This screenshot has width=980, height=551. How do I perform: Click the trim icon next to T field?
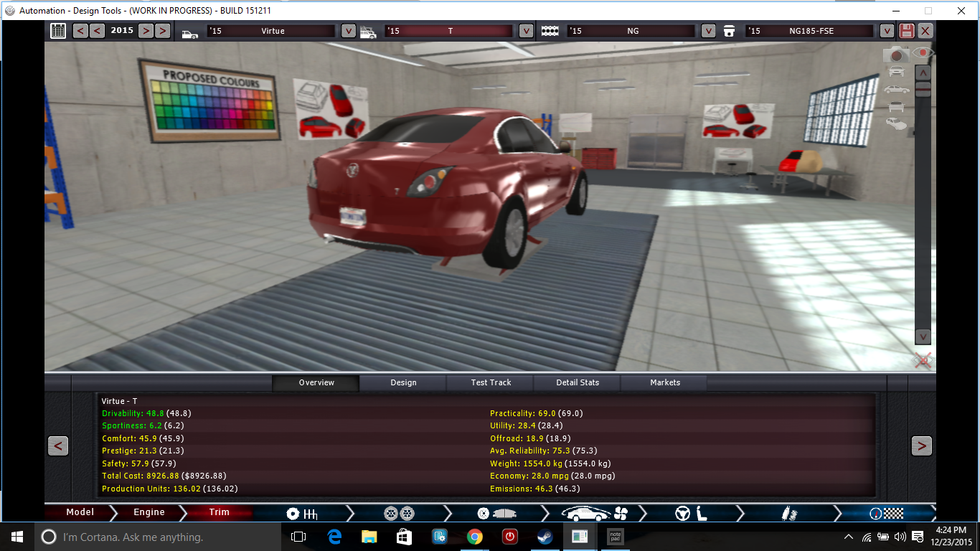368,32
